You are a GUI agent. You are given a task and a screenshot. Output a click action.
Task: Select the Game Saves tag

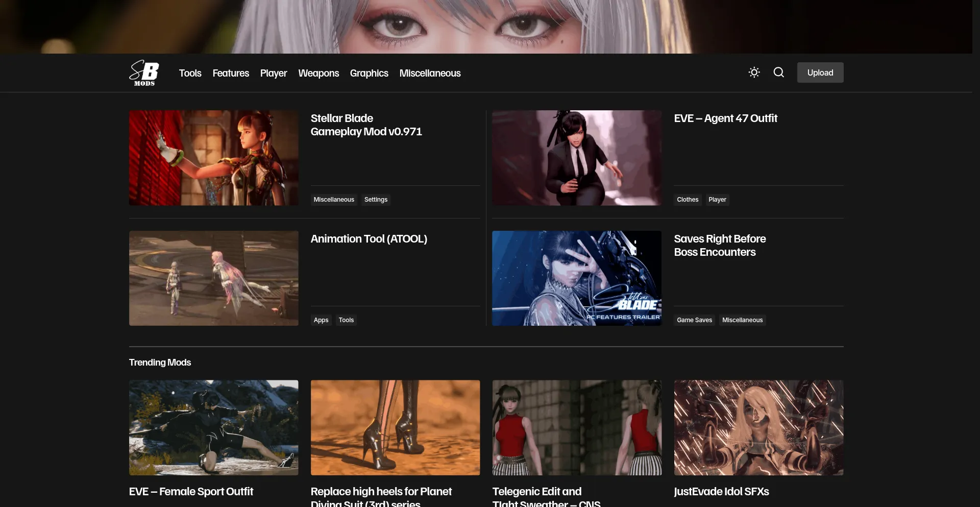[x=694, y=320]
